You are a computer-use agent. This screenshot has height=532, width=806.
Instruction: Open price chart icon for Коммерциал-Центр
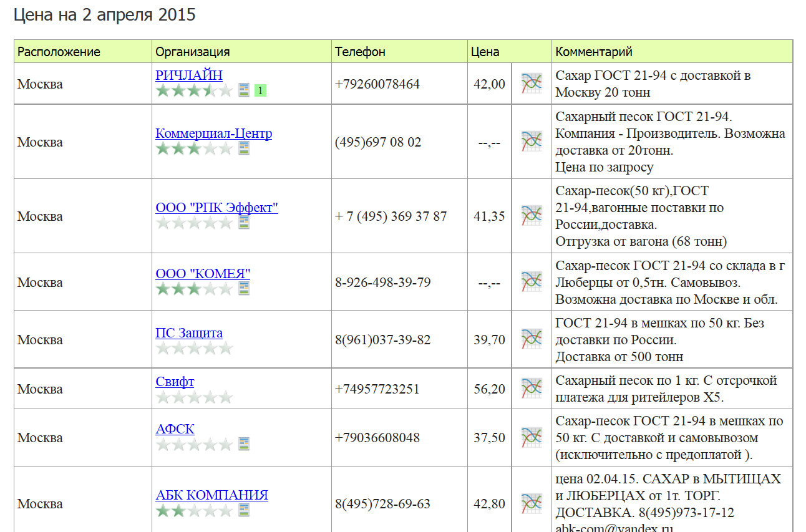tap(532, 142)
